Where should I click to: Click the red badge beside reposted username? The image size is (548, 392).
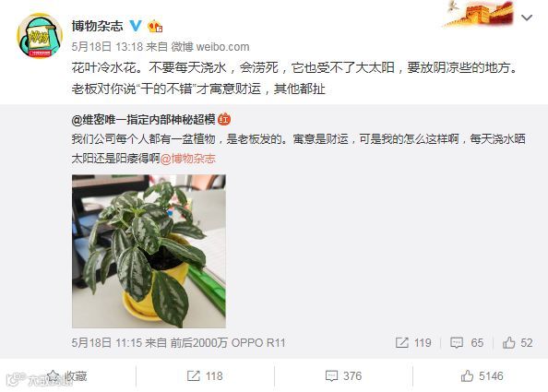224,120
